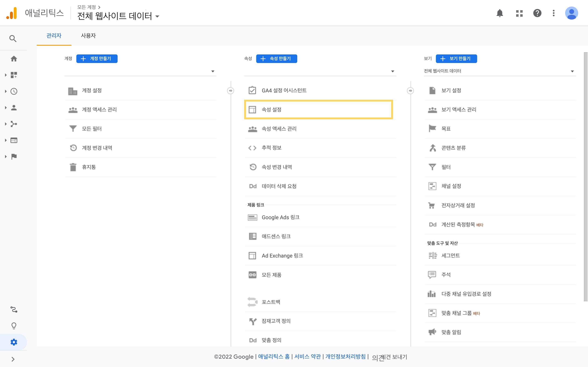Open the 서비스 약관 footer link
The height and width of the screenshot is (367, 588).
click(x=307, y=357)
